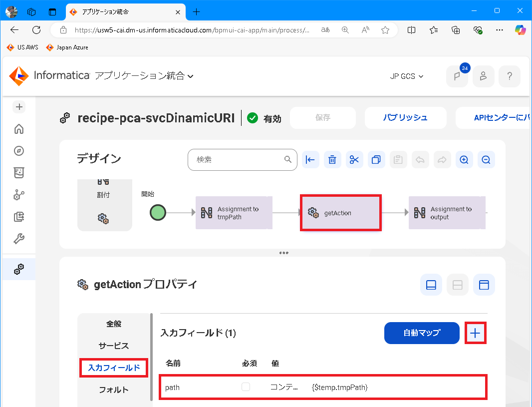Zoom in on the design canvas

pos(464,159)
